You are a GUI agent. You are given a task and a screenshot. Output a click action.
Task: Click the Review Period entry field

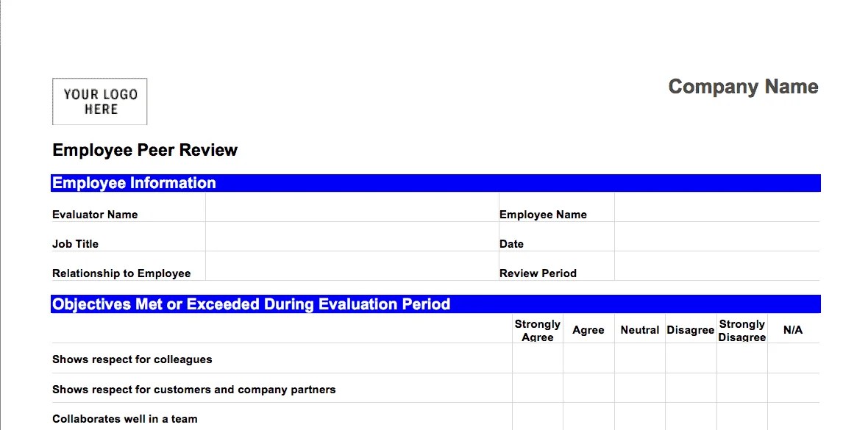717,273
